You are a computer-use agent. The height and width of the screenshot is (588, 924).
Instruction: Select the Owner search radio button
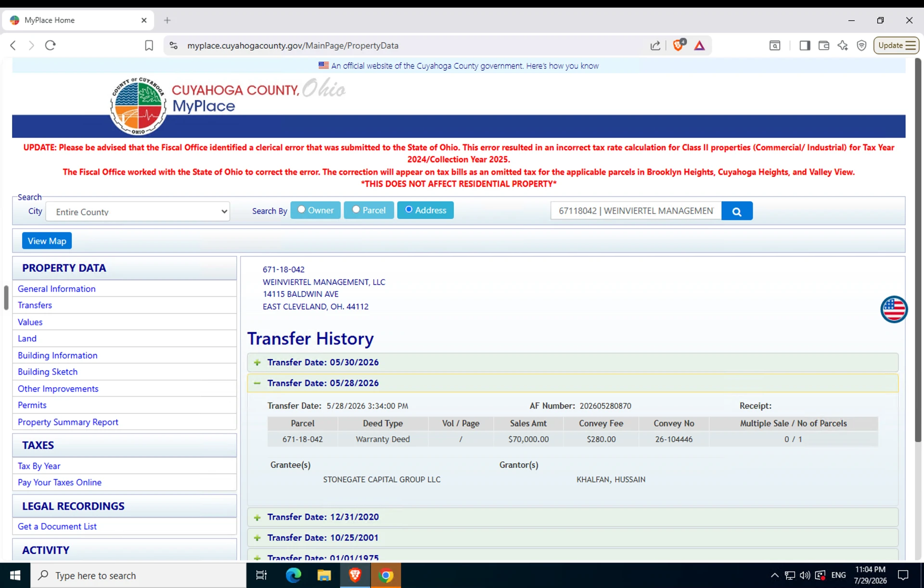pos(301,209)
